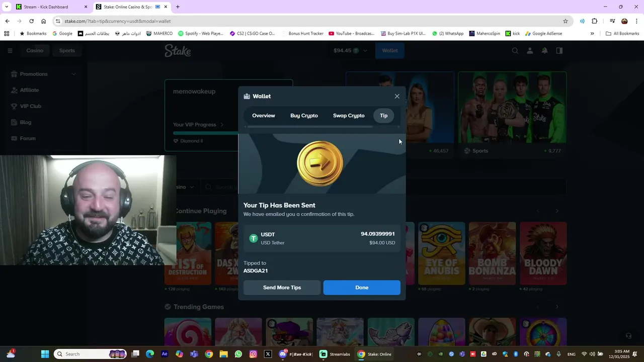The width and height of the screenshot is (644, 362).
Task: Open the All Bookmarks folder
Action: (x=622, y=34)
